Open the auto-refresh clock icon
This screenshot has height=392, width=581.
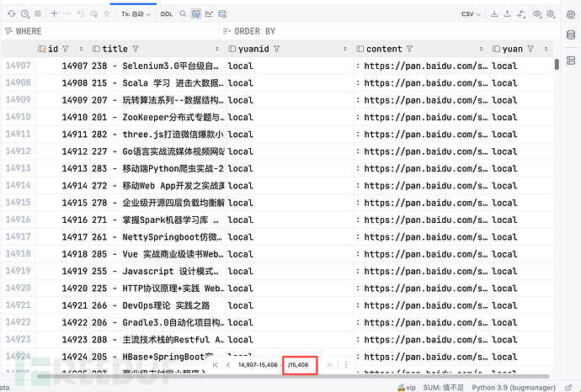[24, 14]
